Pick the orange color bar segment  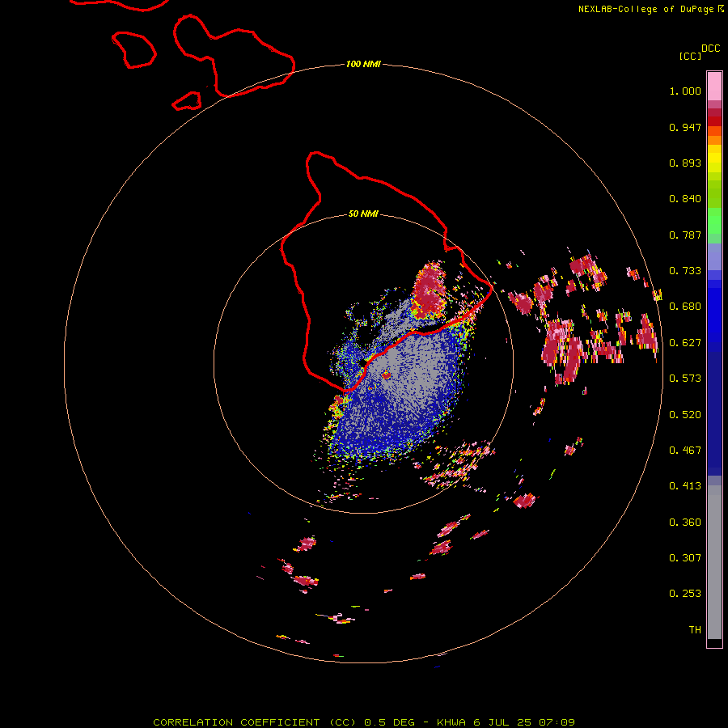coord(714,140)
